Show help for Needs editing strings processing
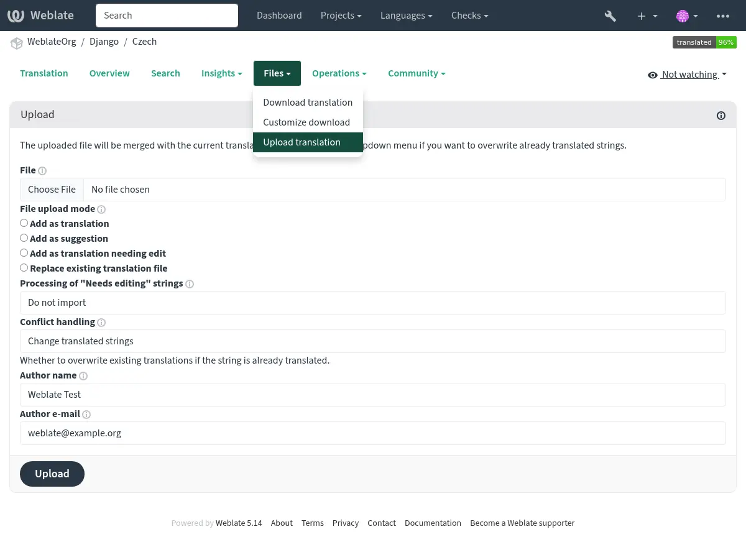 [x=190, y=283]
